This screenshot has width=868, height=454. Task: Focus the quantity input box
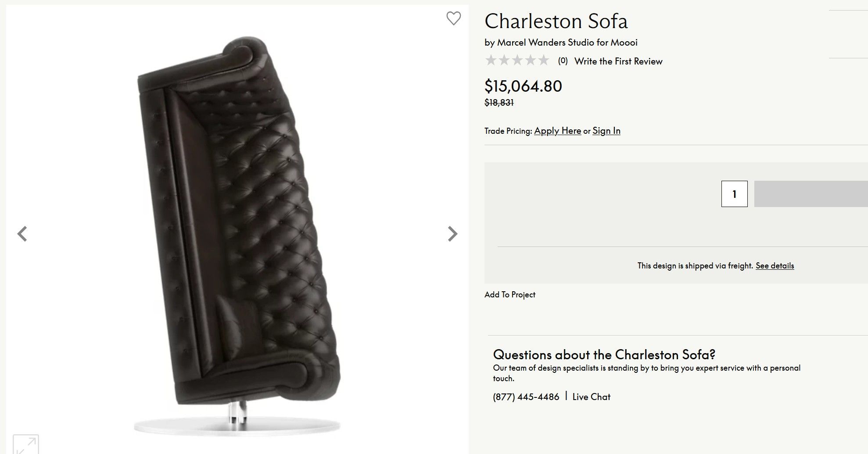[734, 194]
